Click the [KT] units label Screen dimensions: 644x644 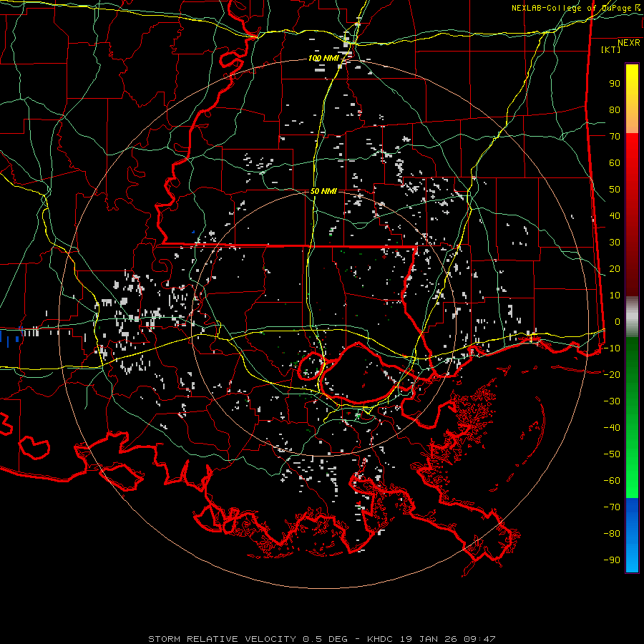(x=611, y=49)
